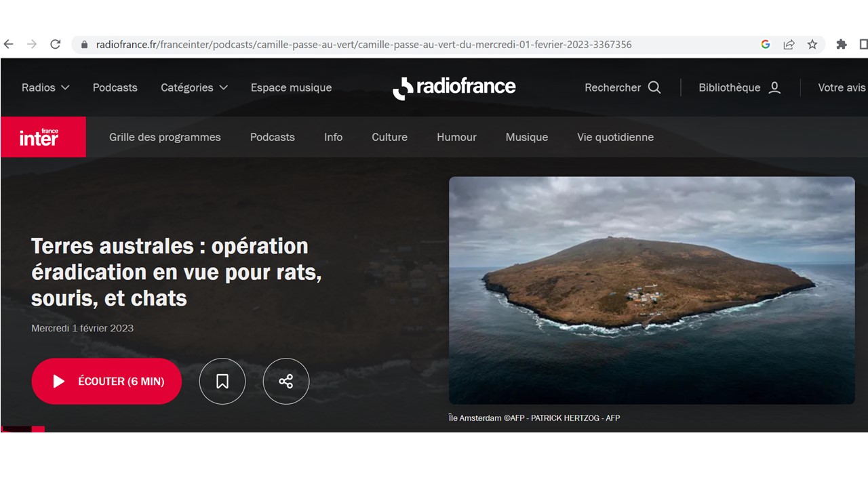
Task: Click Rechercher search button
Action: 623,87
